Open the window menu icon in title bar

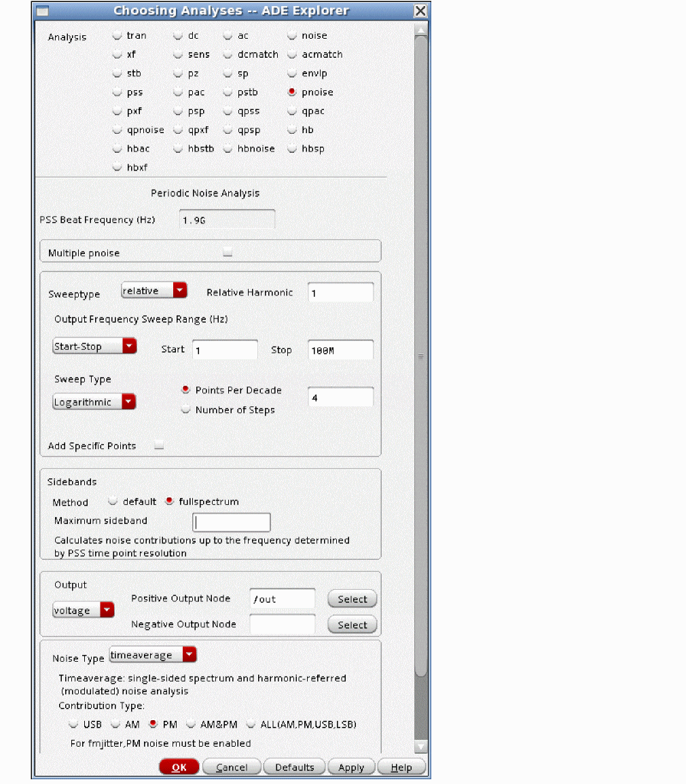(x=43, y=11)
